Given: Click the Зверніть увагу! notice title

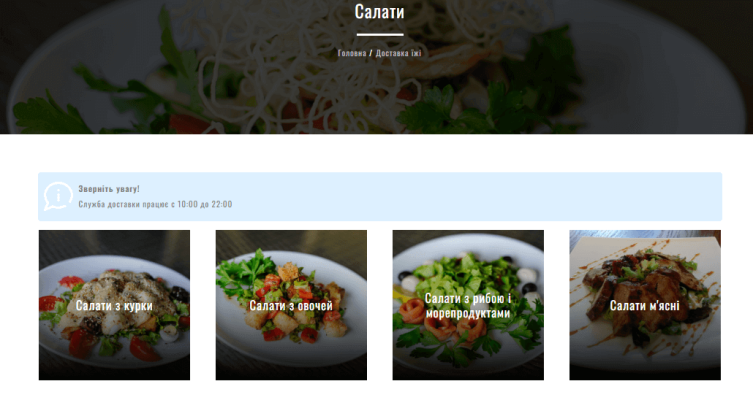Looking at the screenshot, I should (x=109, y=189).
